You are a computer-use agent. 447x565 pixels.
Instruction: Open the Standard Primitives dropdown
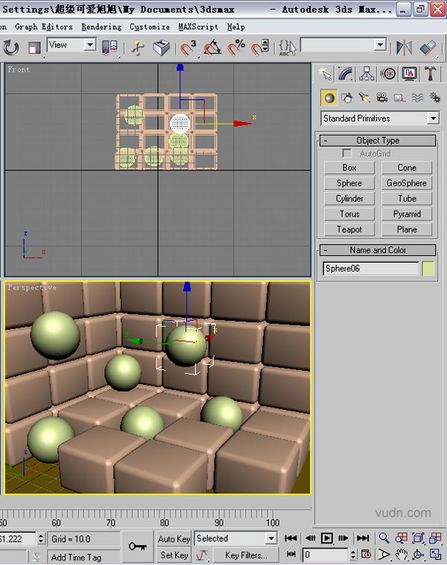pos(380,118)
